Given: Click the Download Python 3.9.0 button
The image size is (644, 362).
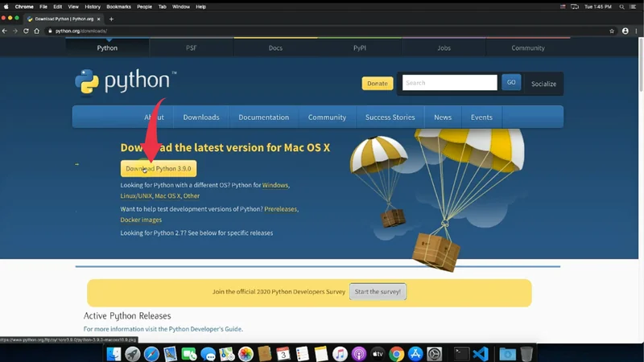Looking at the screenshot, I should point(159,169).
